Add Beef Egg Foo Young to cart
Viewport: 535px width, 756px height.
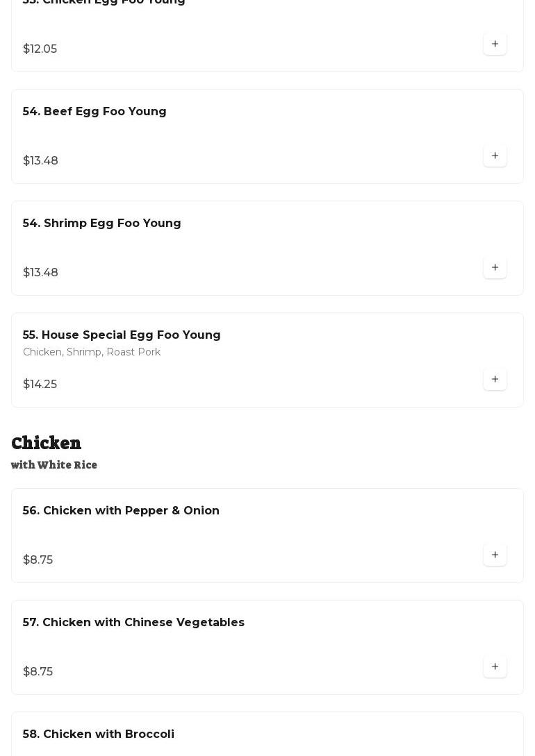coord(495,156)
